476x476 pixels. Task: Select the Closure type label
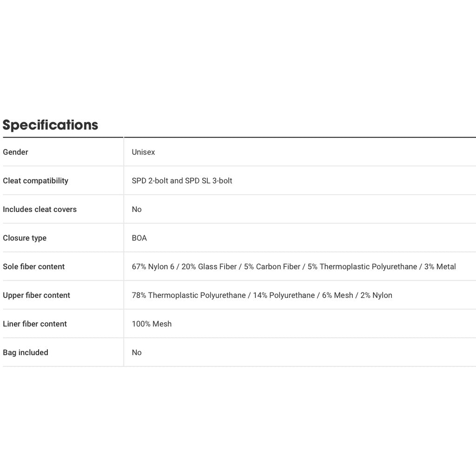point(25,238)
